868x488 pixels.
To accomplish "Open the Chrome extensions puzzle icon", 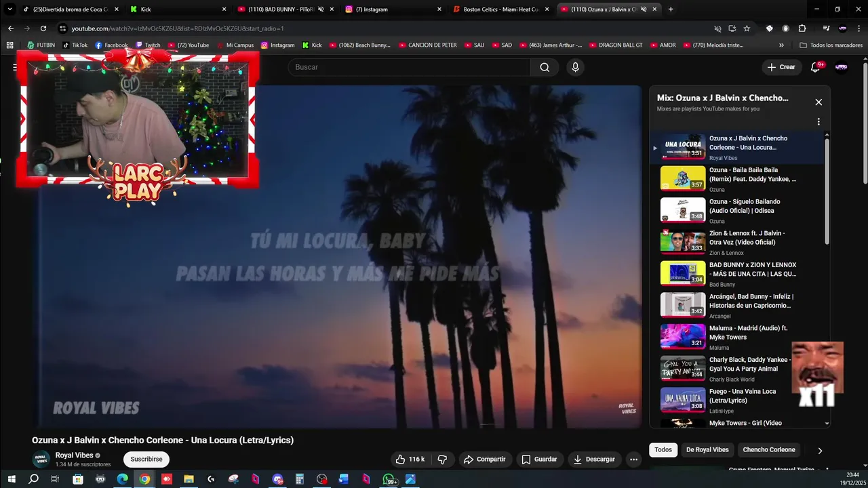I will coord(802,28).
